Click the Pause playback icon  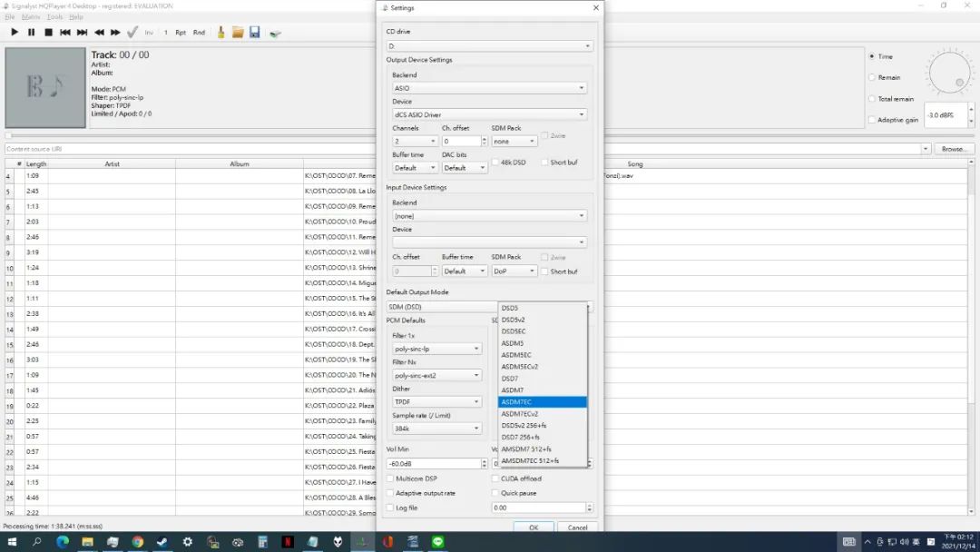click(x=31, y=33)
